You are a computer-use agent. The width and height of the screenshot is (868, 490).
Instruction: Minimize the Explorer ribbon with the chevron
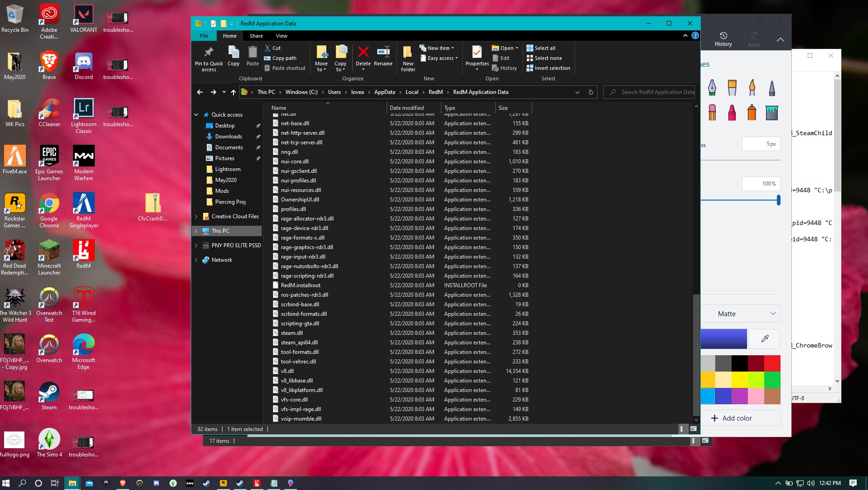click(685, 36)
